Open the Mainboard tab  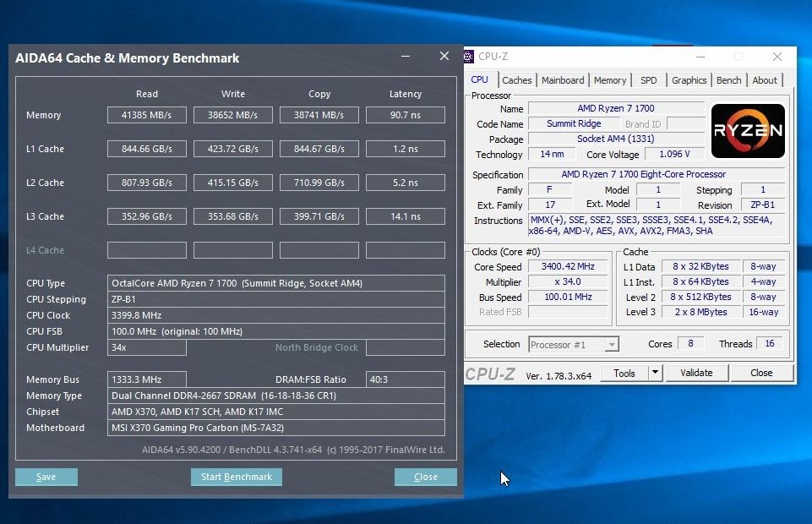[x=563, y=80]
